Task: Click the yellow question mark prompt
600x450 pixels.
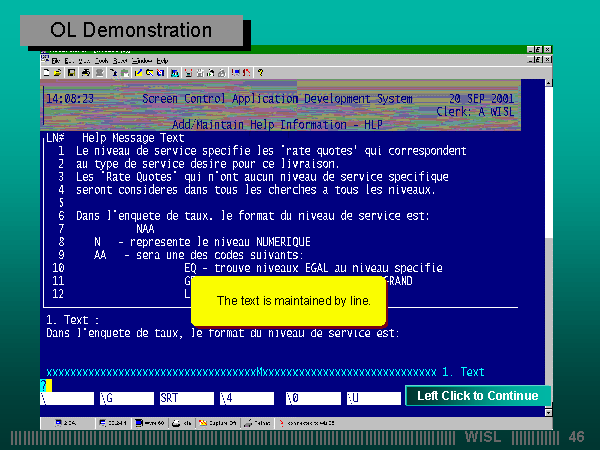Action: [43, 385]
